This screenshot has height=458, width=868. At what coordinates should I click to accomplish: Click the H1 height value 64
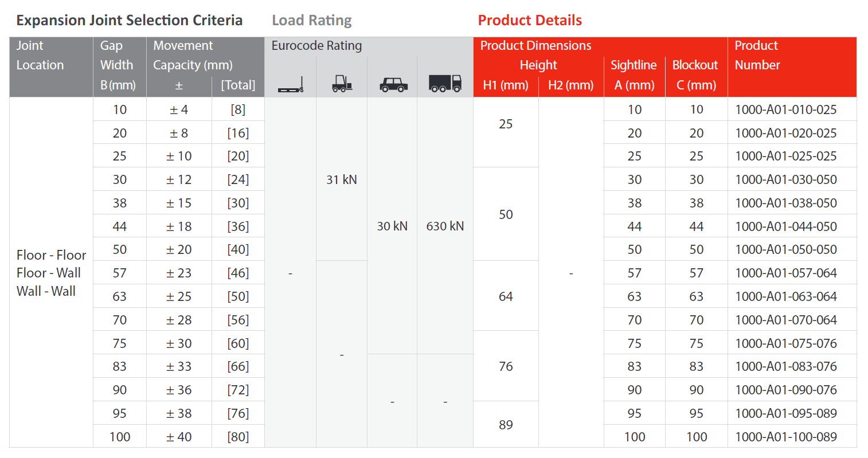(x=506, y=296)
